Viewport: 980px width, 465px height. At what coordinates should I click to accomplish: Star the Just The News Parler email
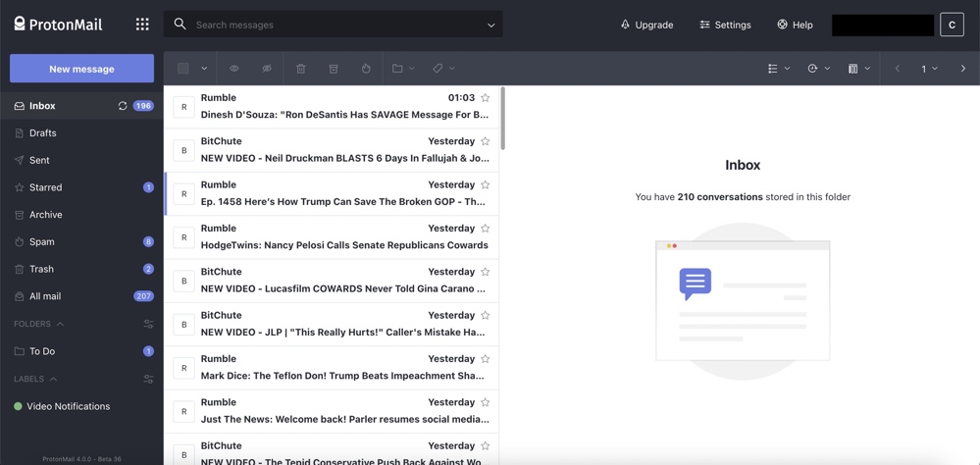(485, 402)
